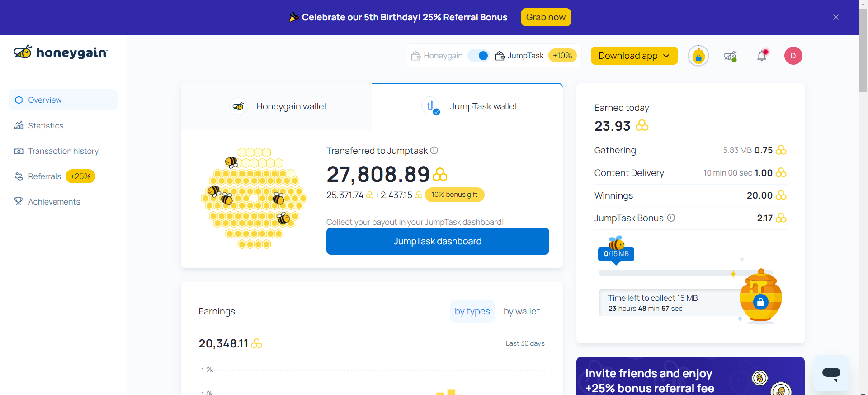Viewport: 868px width, 395px height.
Task: Expand the Download app dropdown
Action: pos(634,56)
